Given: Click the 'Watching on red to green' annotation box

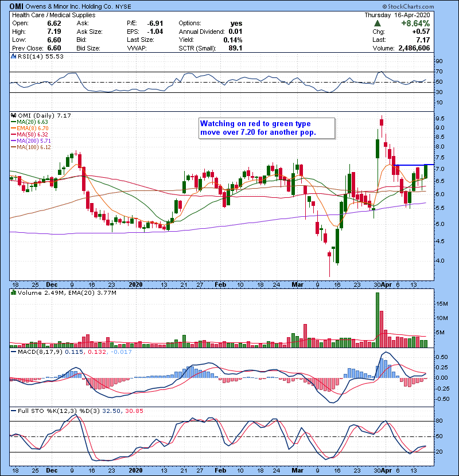Looking at the screenshot, I should click(x=267, y=128).
